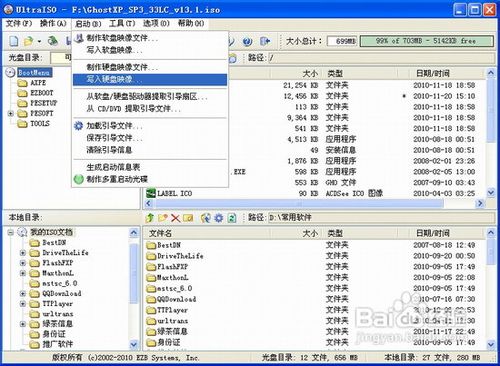Choose 清除引导信息 menu entry
Viewport: 500px width, 366px height.
click(150, 150)
